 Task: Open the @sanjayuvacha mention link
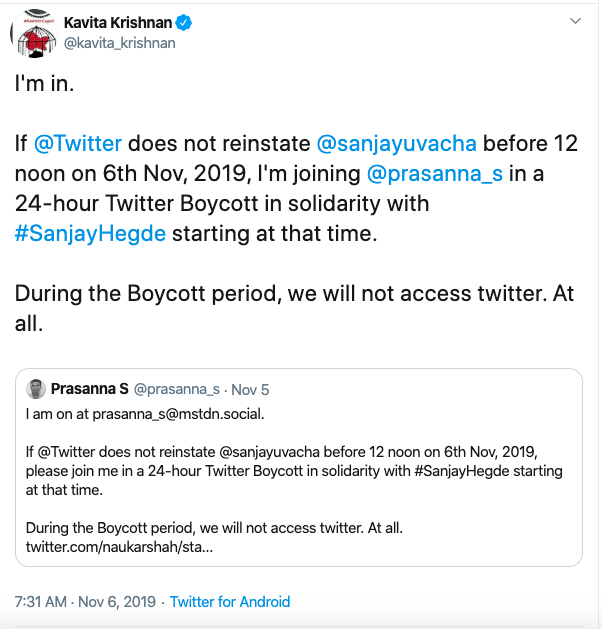396,144
